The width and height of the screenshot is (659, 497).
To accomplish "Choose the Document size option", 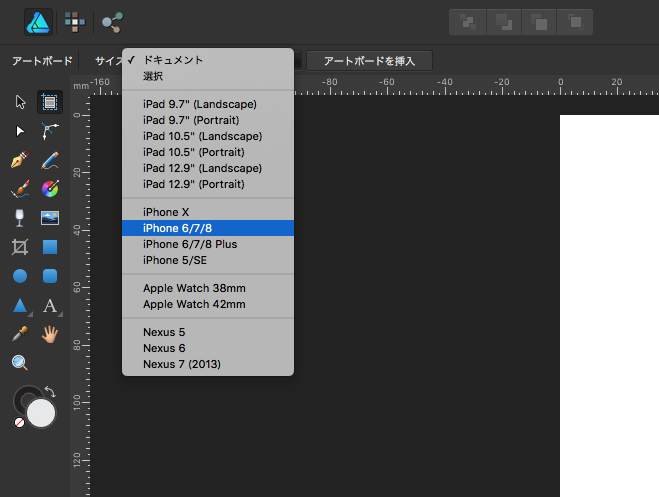I will tap(208, 60).
